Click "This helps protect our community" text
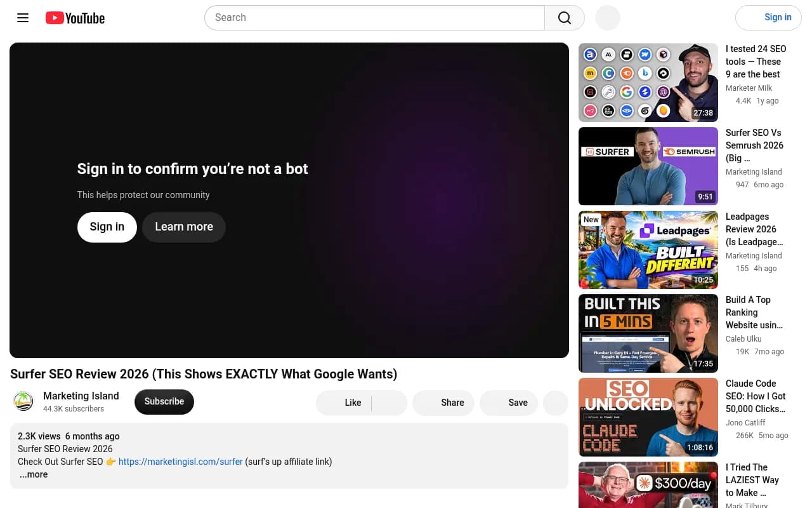812x508 pixels. (143, 195)
